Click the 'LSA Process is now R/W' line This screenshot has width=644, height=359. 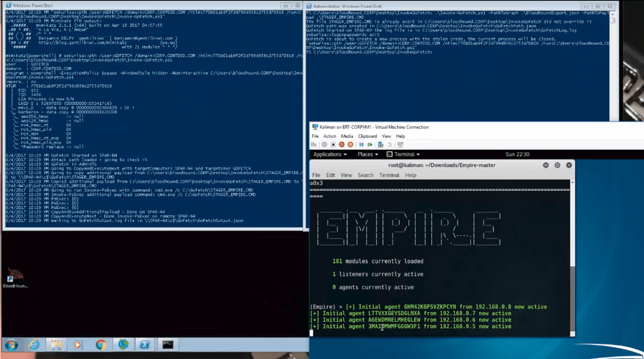46,99
